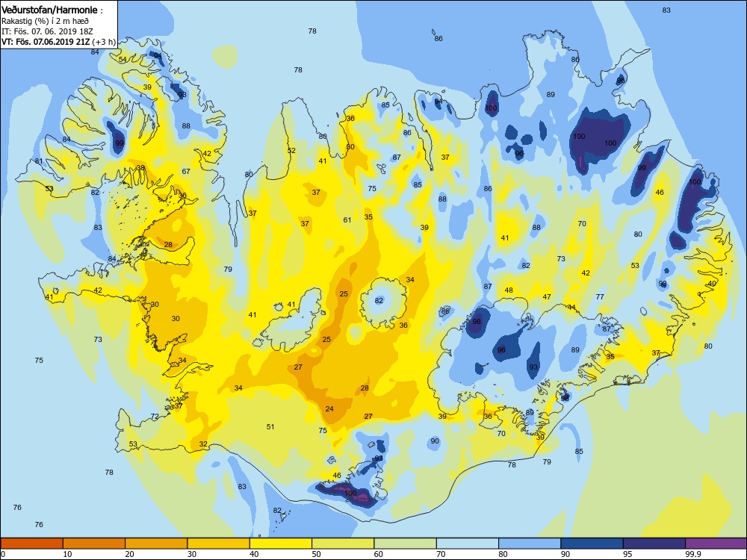Click the humidity value "67" on the map

[x=186, y=171]
